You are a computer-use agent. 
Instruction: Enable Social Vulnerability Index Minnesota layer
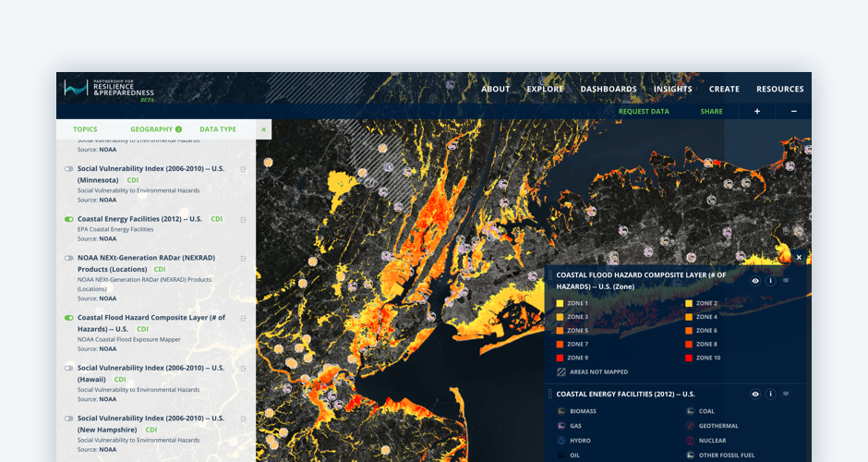(69, 169)
